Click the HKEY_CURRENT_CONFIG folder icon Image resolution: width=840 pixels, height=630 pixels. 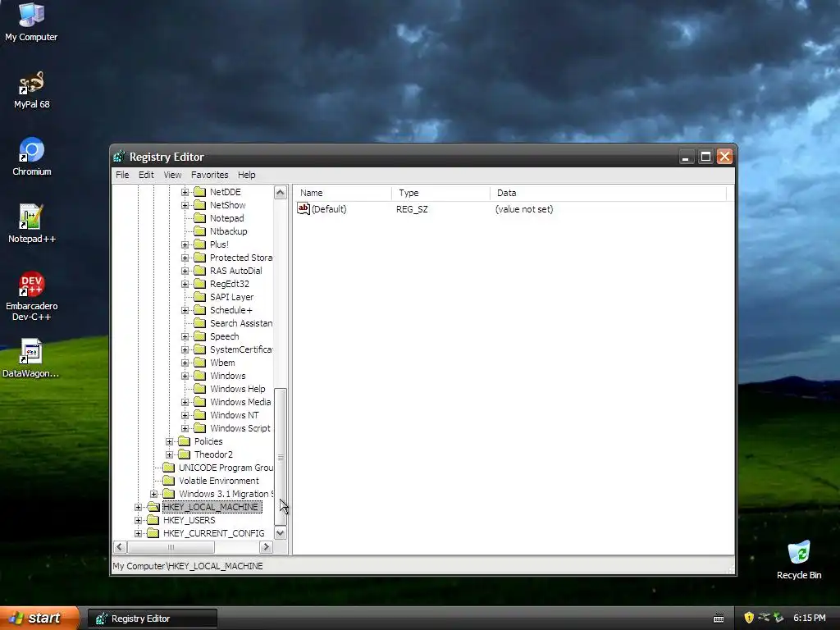tap(153, 533)
